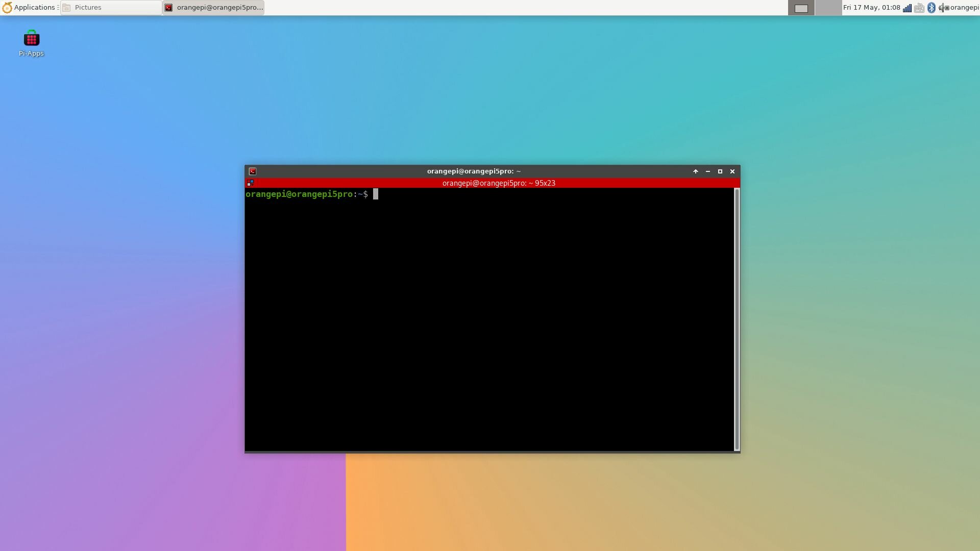Switch to the Pictures window in the taskbar

pyautogui.click(x=111, y=8)
